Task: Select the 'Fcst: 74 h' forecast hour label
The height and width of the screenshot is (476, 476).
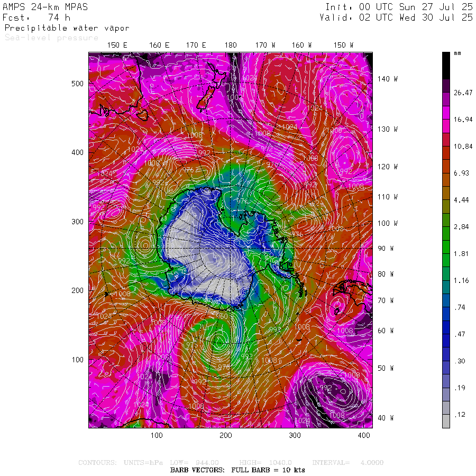Action: coord(36,17)
